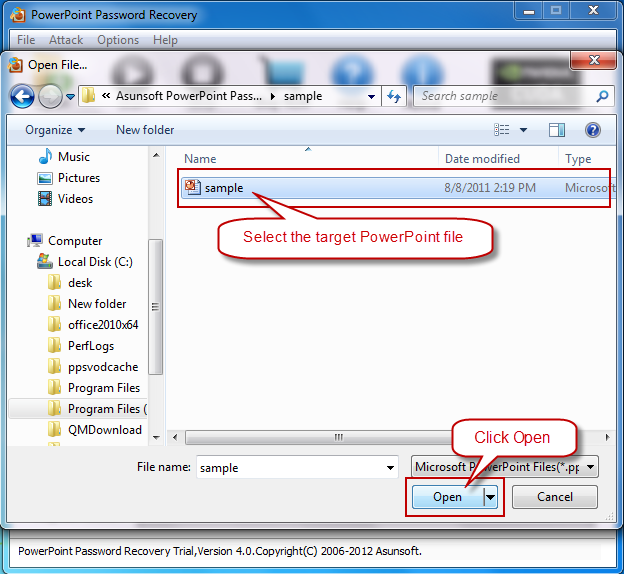Click the New folder button

[145, 130]
